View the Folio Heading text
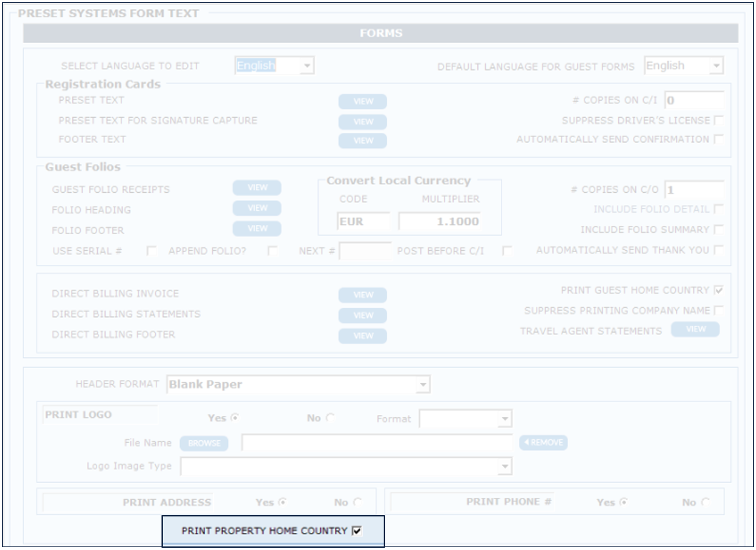The width and height of the screenshot is (756, 550). (257, 209)
